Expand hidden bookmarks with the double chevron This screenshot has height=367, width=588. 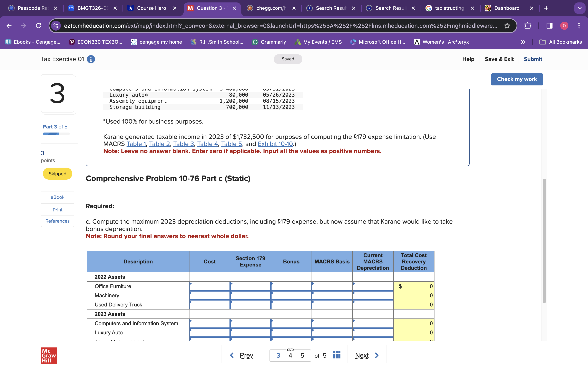coord(523,42)
